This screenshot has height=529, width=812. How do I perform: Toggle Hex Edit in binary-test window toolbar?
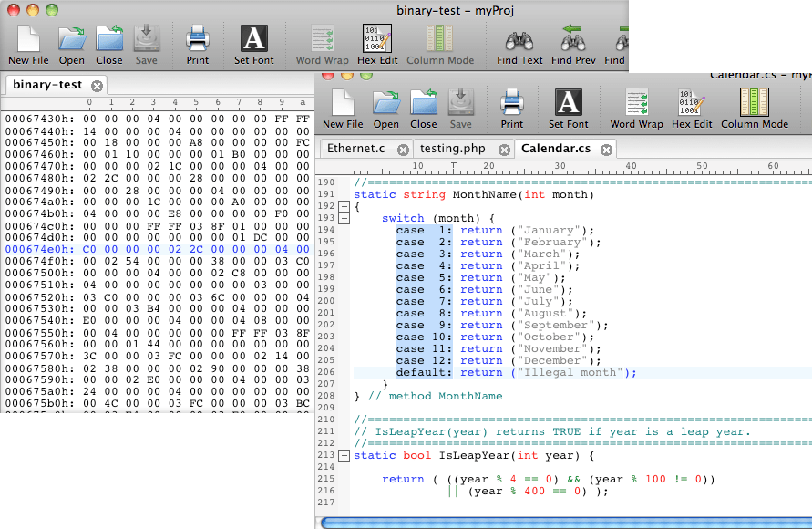coord(377,46)
